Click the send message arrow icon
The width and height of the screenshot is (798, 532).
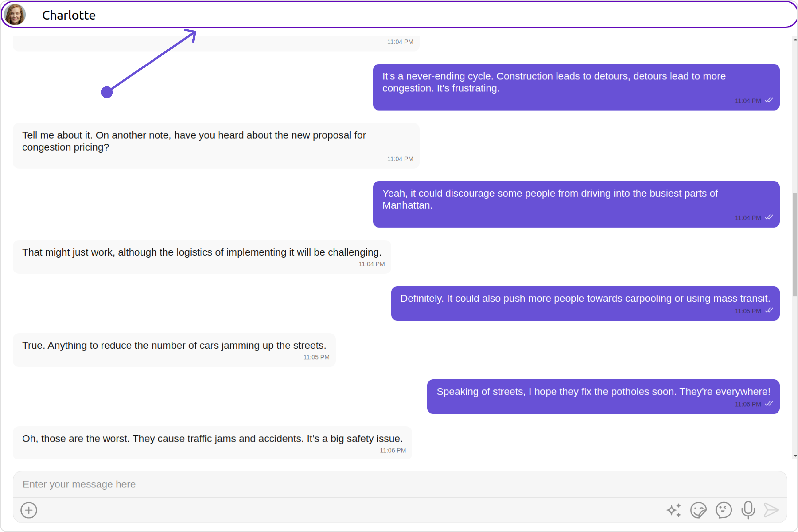coord(771,510)
